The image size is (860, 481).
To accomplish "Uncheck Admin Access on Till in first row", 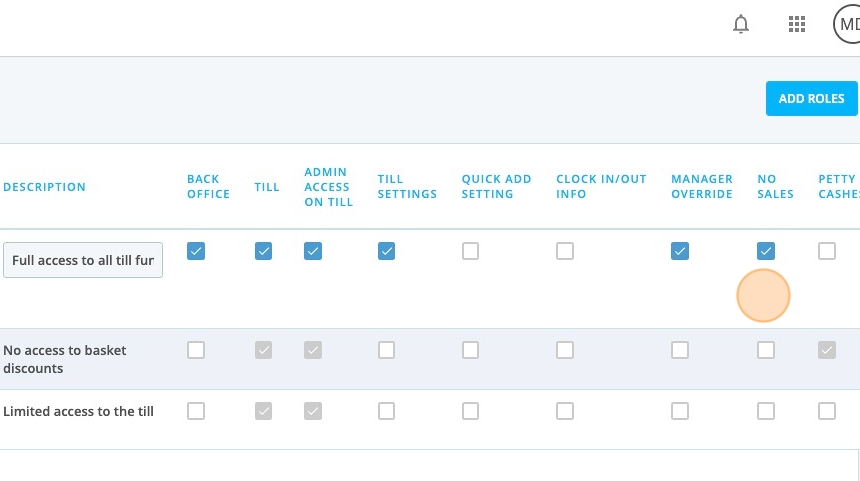I will point(313,251).
